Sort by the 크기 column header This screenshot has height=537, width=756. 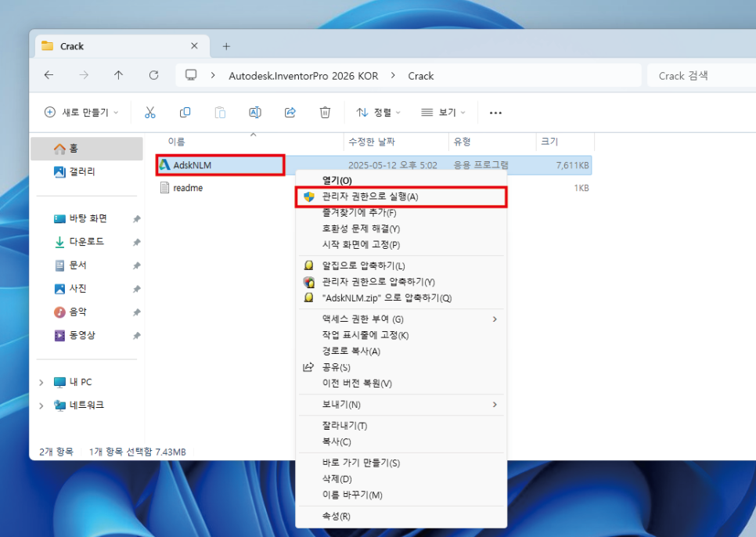click(x=549, y=142)
